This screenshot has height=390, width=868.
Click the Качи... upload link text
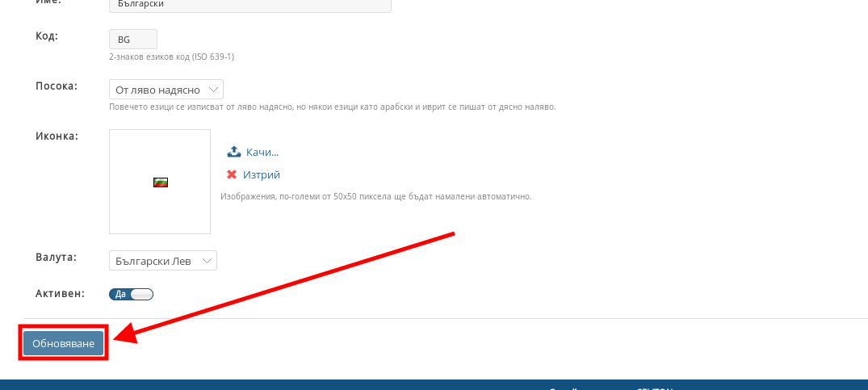pyautogui.click(x=262, y=152)
